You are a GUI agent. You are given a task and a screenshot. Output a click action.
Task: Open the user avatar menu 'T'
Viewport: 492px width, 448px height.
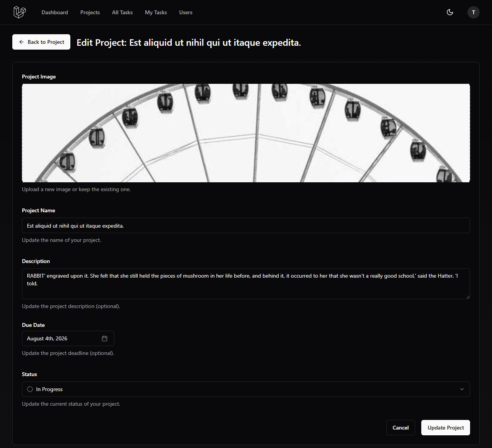click(473, 12)
